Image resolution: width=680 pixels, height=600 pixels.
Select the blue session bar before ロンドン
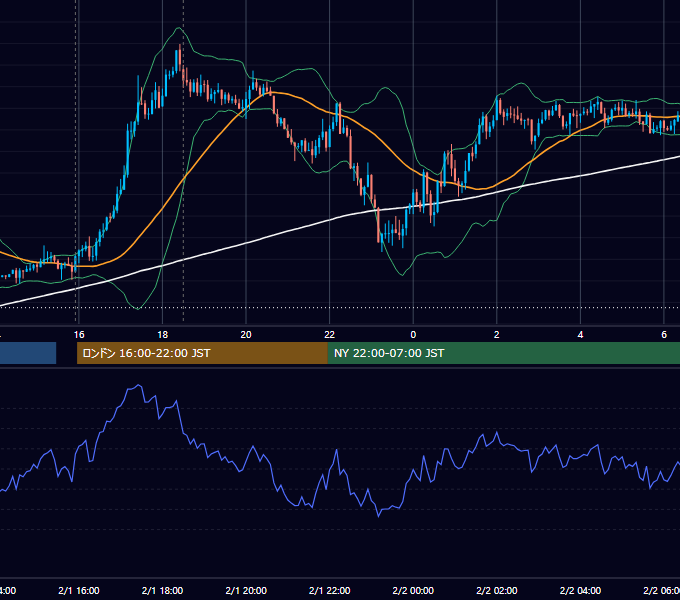pyautogui.click(x=28, y=353)
